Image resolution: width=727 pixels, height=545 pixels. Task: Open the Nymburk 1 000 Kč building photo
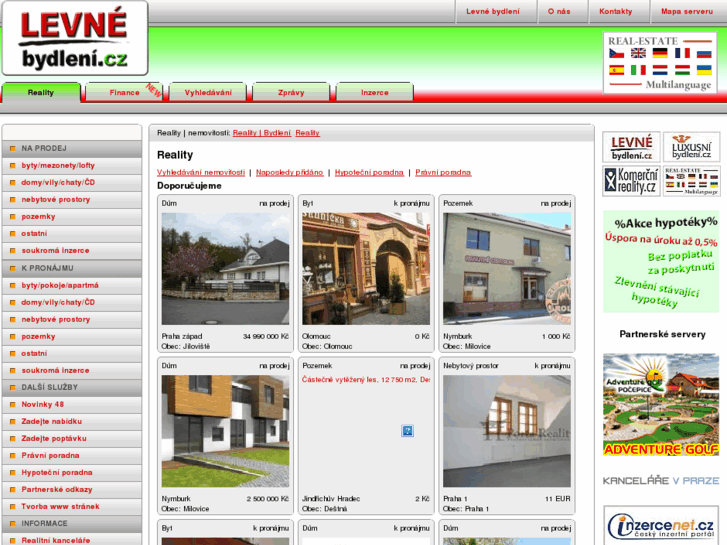[507, 269]
